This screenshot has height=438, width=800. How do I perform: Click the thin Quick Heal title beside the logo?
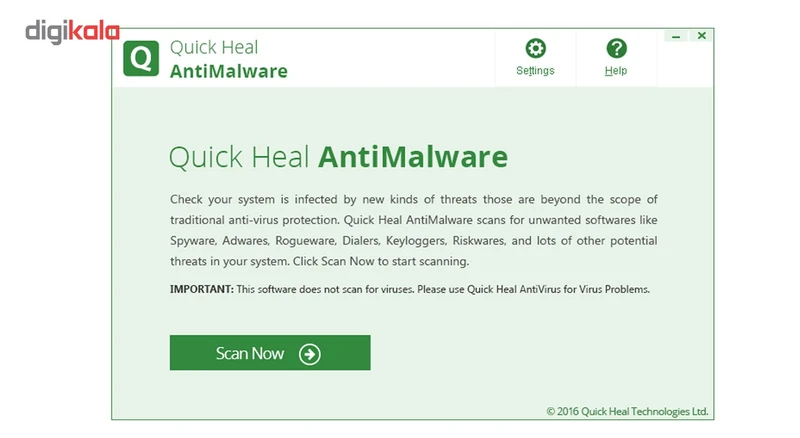[214, 47]
